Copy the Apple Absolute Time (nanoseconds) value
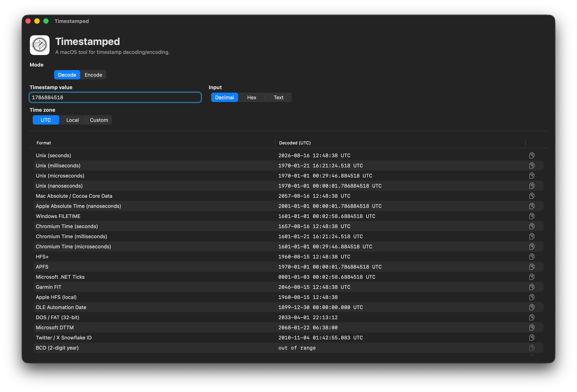Image resolution: width=577 pixels, height=392 pixels. click(532, 206)
